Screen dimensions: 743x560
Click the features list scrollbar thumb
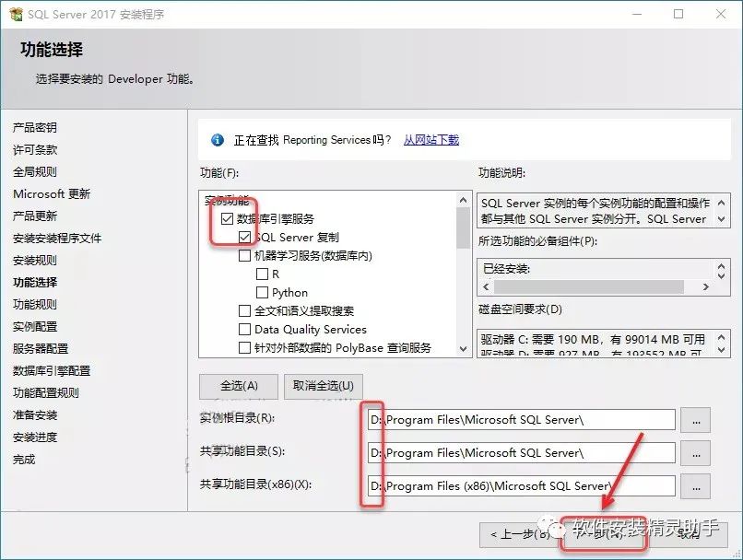coord(464,227)
